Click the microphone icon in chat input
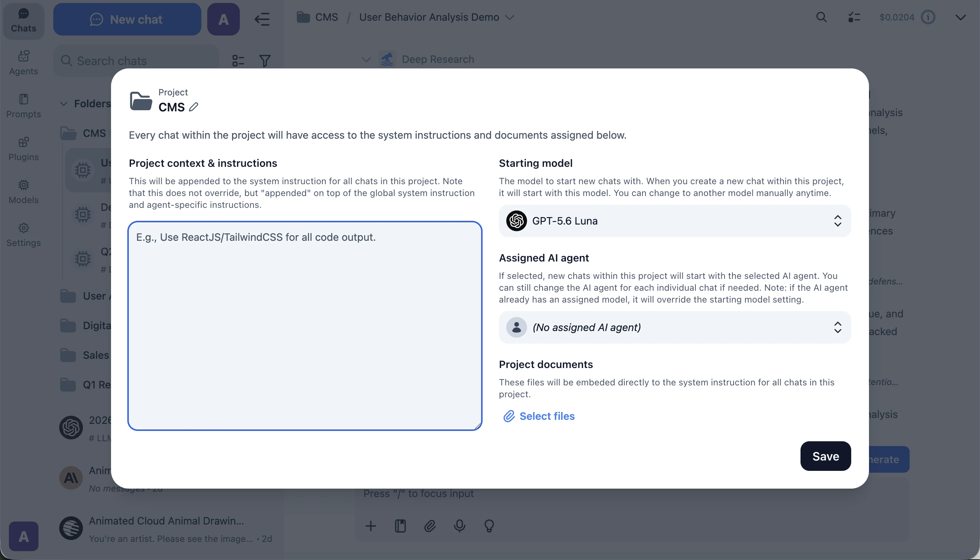Screen dimensions: 980x560 [459, 526]
